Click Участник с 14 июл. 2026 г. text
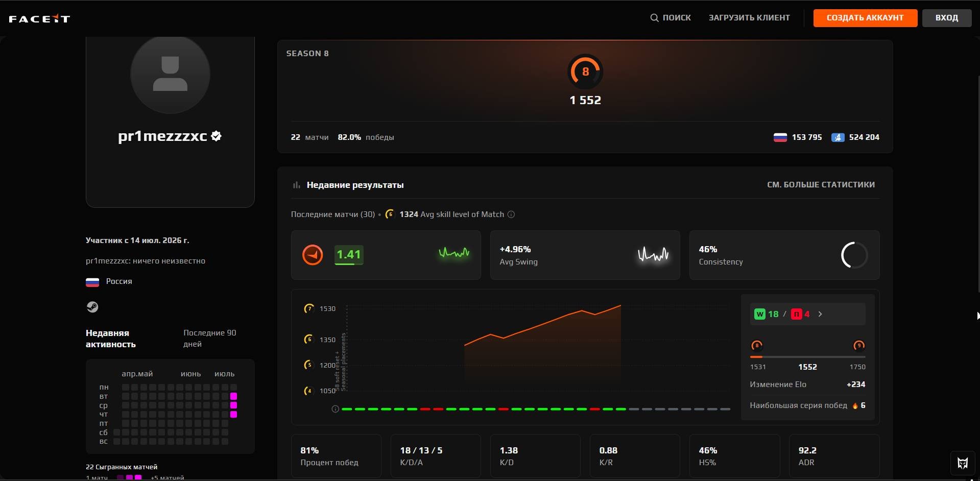This screenshot has width=980, height=481. (137, 240)
